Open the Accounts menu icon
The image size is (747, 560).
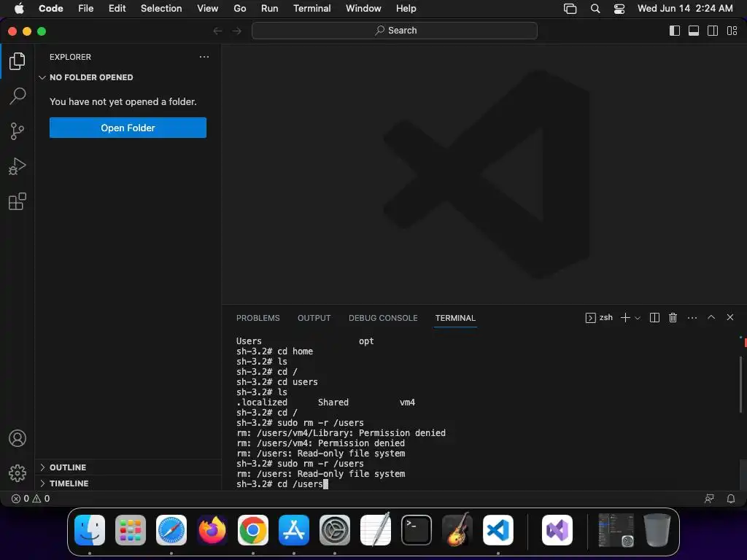point(18,438)
